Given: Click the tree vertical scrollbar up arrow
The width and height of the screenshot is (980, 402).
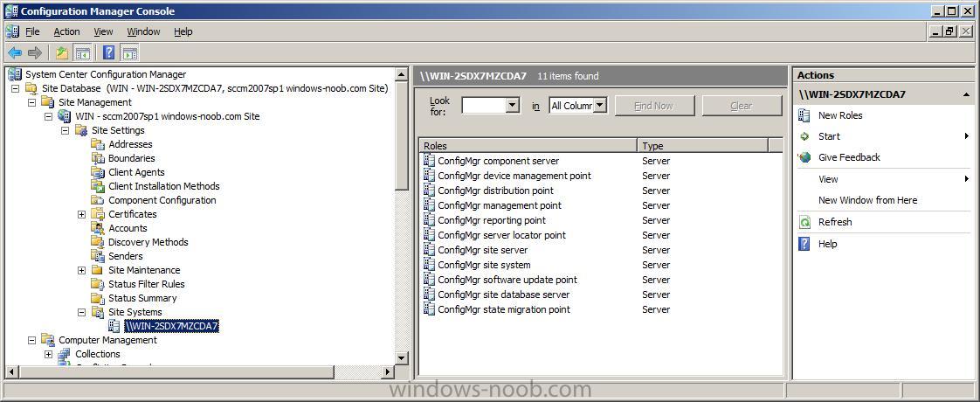Looking at the screenshot, I should click(402, 73).
